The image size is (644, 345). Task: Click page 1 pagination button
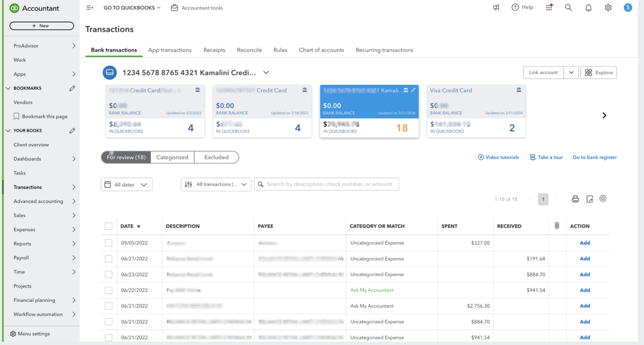(x=543, y=199)
